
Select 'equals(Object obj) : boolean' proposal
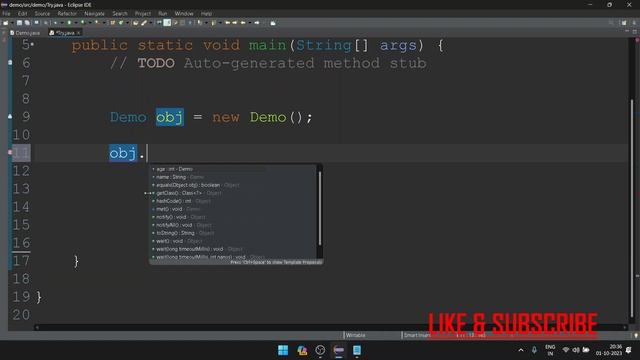233,185
